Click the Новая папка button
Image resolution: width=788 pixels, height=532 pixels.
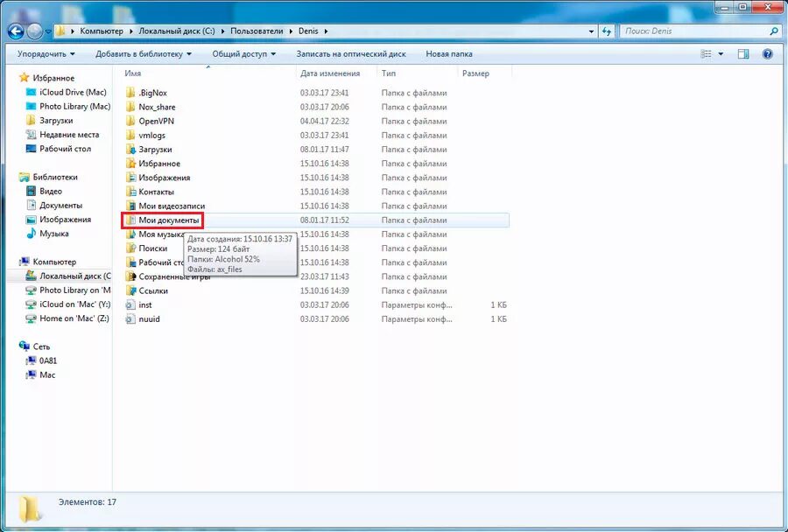(449, 53)
